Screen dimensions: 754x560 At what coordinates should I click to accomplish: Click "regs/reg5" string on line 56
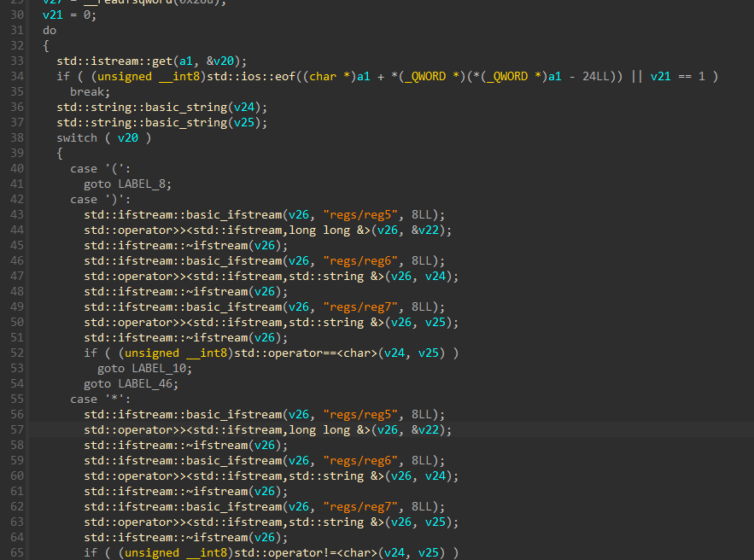pyautogui.click(x=360, y=415)
